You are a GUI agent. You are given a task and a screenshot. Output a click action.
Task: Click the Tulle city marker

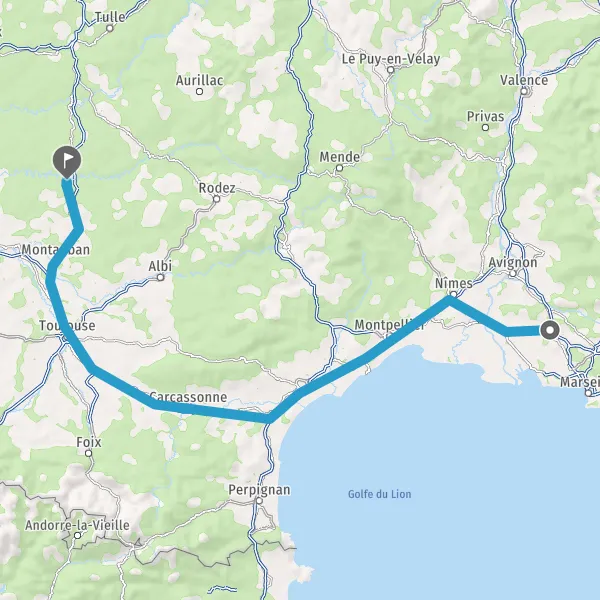tap(110, 28)
